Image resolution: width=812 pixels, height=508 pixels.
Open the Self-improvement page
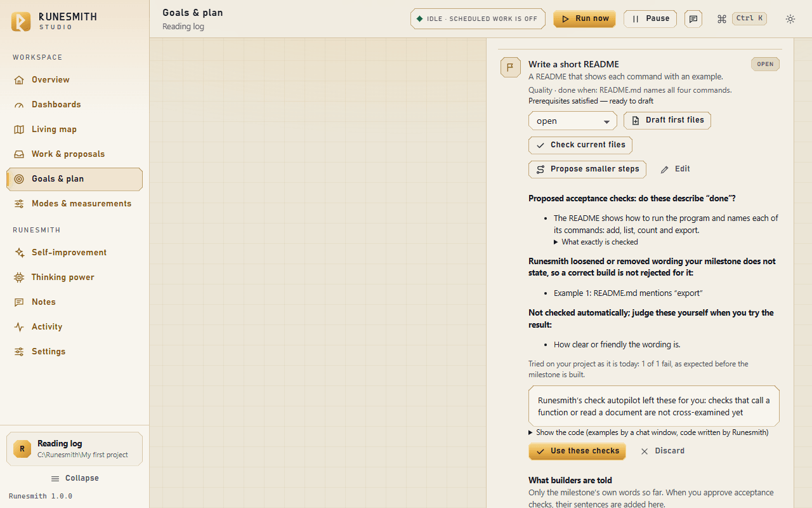[75, 253]
